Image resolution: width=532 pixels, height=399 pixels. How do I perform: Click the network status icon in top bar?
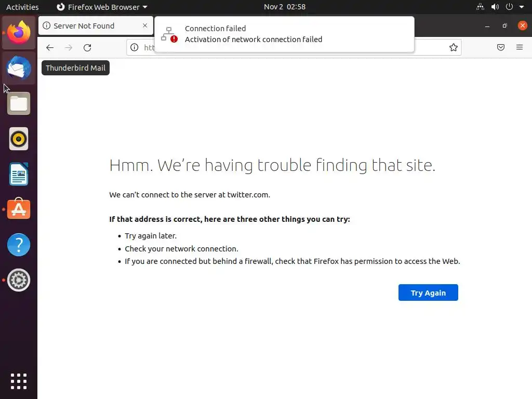(x=480, y=7)
